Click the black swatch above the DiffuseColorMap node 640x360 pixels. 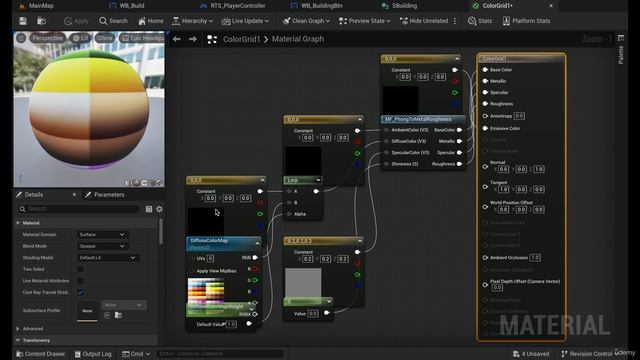pyautogui.click(x=206, y=221)
